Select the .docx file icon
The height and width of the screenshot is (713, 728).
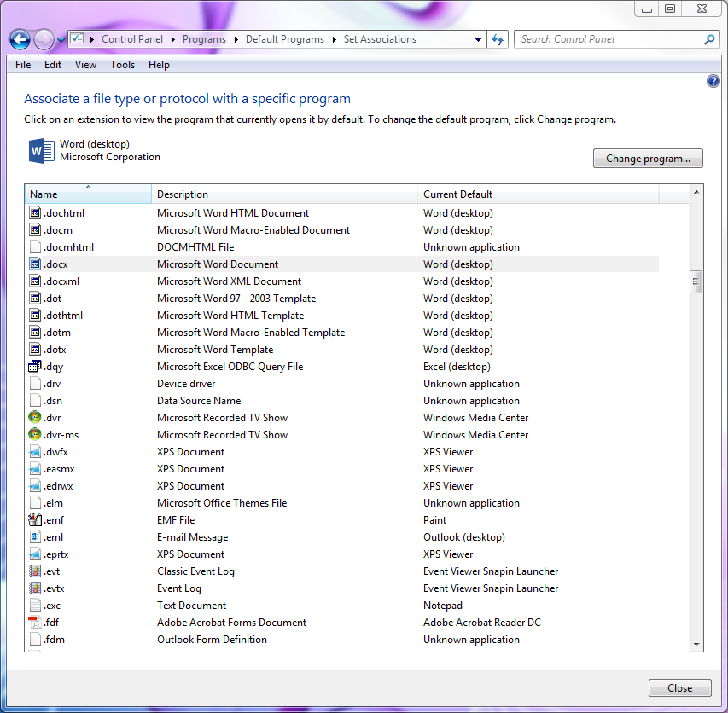[x=35, y=264]
